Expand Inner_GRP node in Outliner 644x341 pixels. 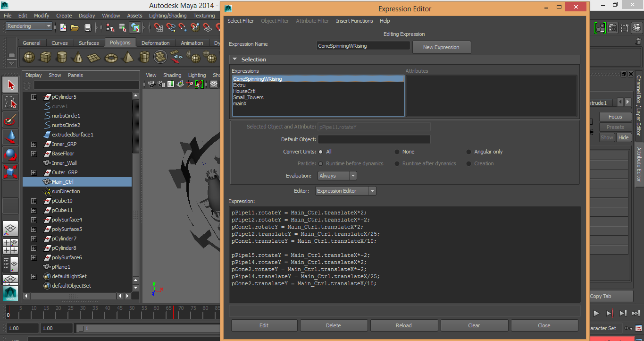[x=33, y=144]
